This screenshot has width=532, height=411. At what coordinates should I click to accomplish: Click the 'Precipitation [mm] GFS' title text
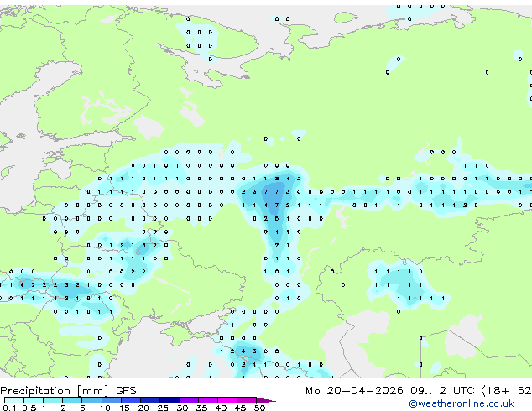click(x=68, y=391)
